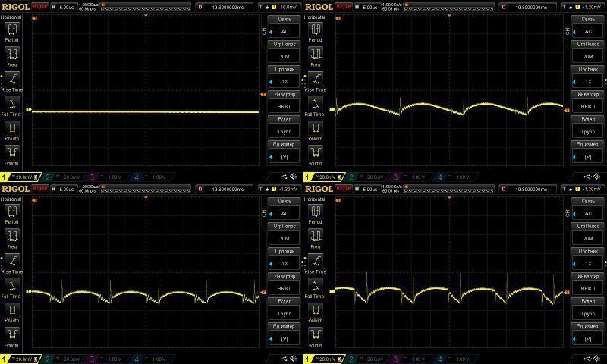Select Fall Time measurement in top-right scope screen
This screenshot has width=607, height=364.
315,107
